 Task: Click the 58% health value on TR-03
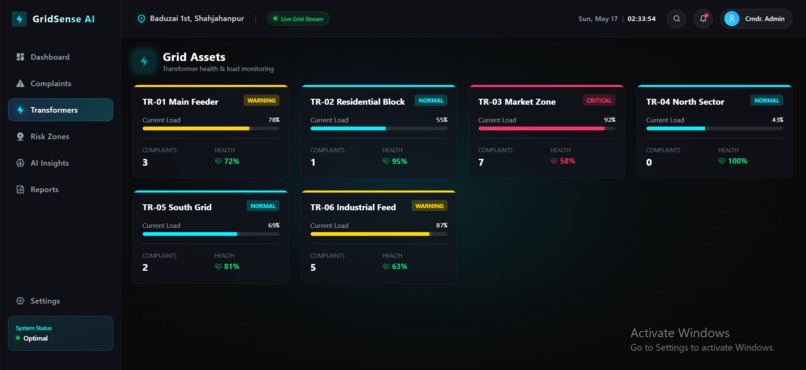coord(567,161)
